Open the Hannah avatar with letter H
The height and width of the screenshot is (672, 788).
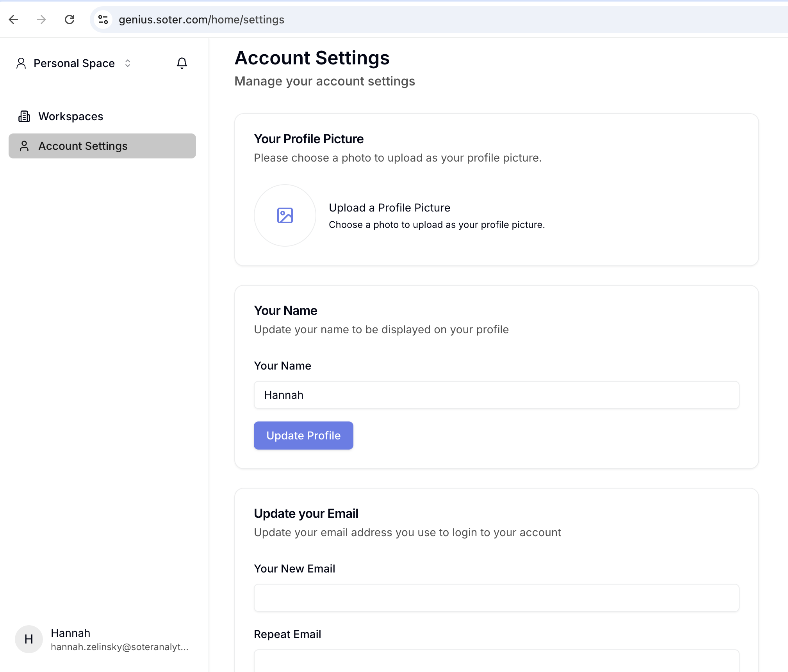pyautogui.click(x=29, y=639)
